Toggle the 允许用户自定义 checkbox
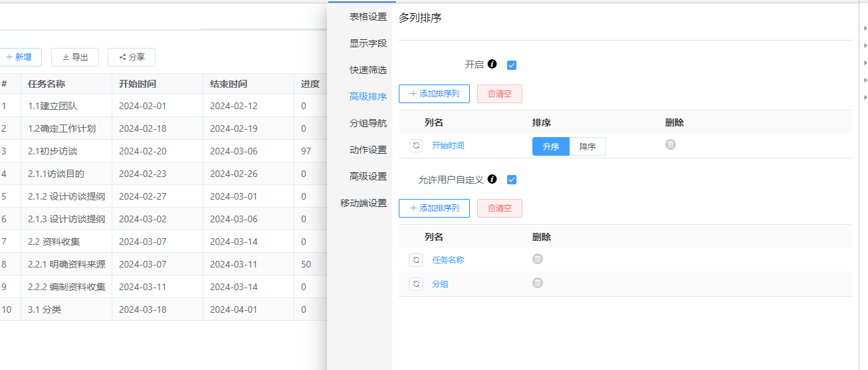Image resolution: width=868 pixels, height=370 pixels. 512,180
